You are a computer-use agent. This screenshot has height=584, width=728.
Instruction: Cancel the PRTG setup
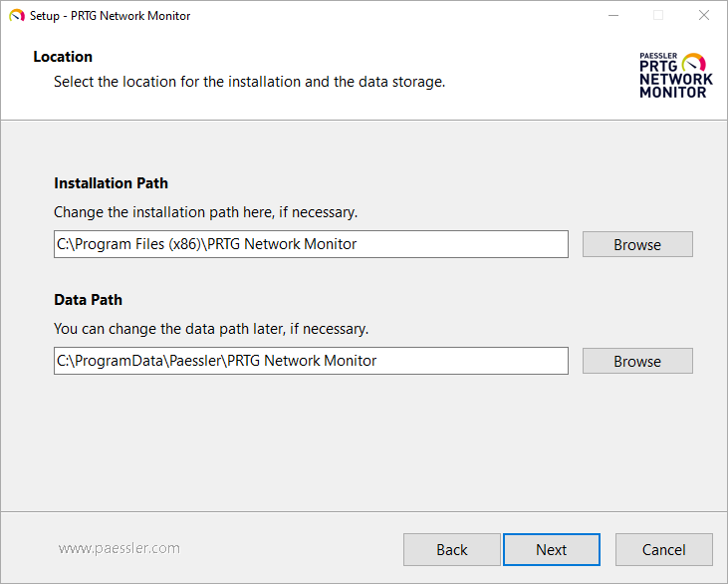pyautogui.click(x=663, y=549)
